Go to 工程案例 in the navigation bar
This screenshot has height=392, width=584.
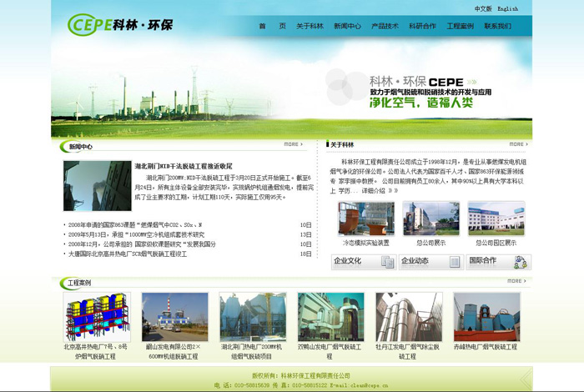point(461,26)
